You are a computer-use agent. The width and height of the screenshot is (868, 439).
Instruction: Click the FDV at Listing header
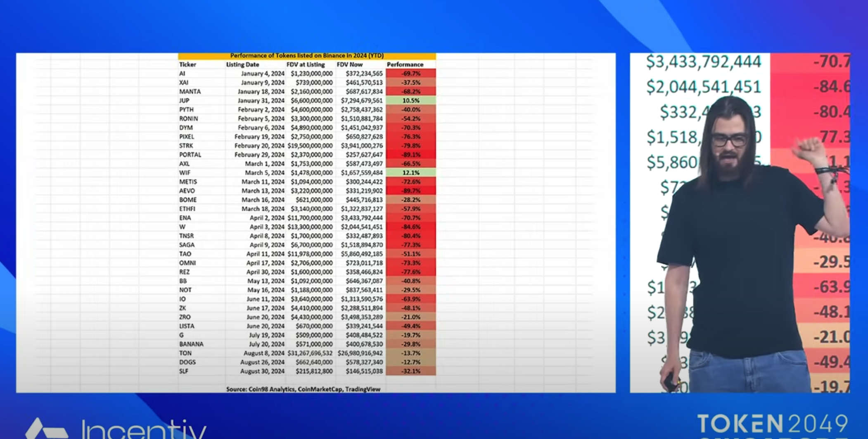click(306, 64)
